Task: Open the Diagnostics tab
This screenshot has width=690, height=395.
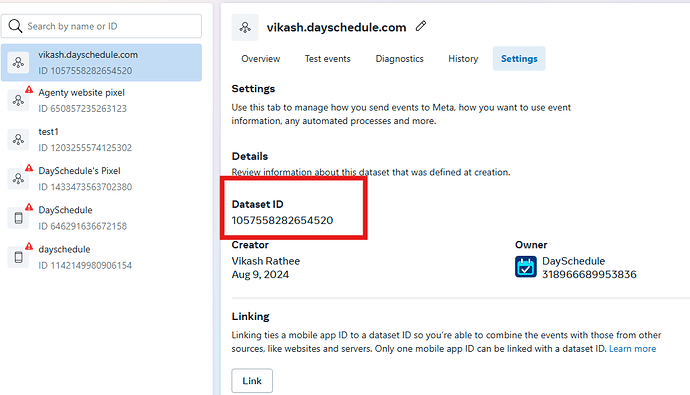Action: tap(400, 59)
